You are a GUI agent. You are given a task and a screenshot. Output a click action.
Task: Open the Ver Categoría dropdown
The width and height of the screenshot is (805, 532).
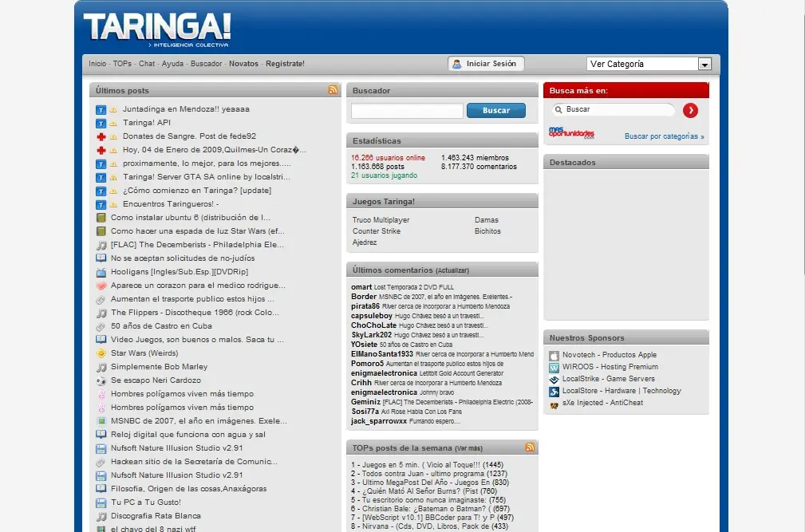click(x=649, y=64)
